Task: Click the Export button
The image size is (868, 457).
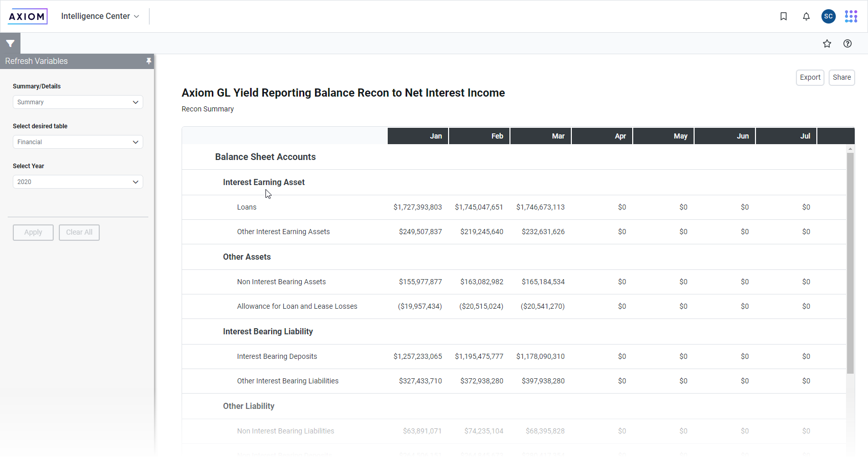Action: click(810, 78)
